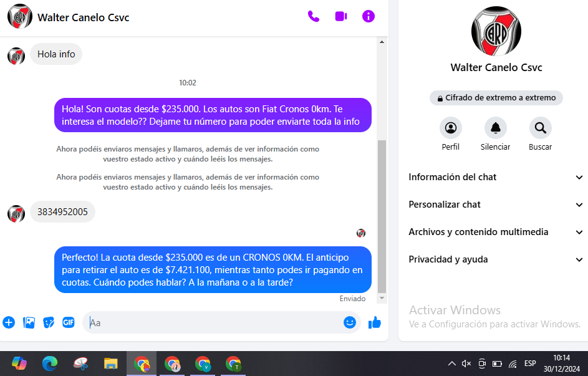588x376 pixels.
Task: Switch to the second Chrome profile window on taskbar
Action: 172,364
